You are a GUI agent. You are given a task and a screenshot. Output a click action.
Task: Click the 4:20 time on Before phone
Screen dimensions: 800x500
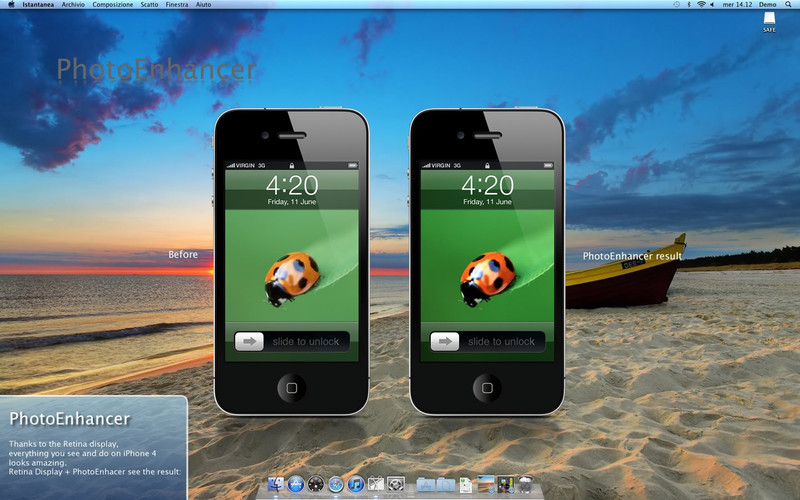pyautogui.click(x=292, y=185)
